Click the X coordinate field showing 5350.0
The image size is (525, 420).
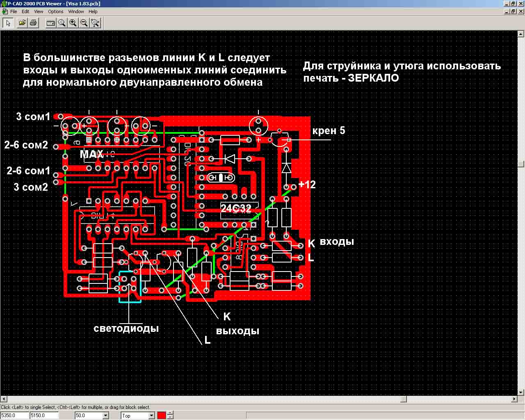pos(14,415)
